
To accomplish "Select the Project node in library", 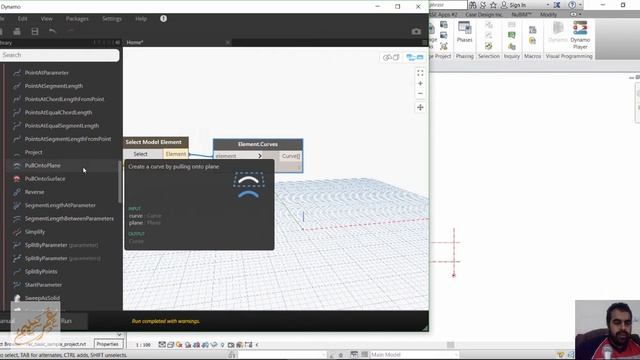I will [x=33, y=152].
